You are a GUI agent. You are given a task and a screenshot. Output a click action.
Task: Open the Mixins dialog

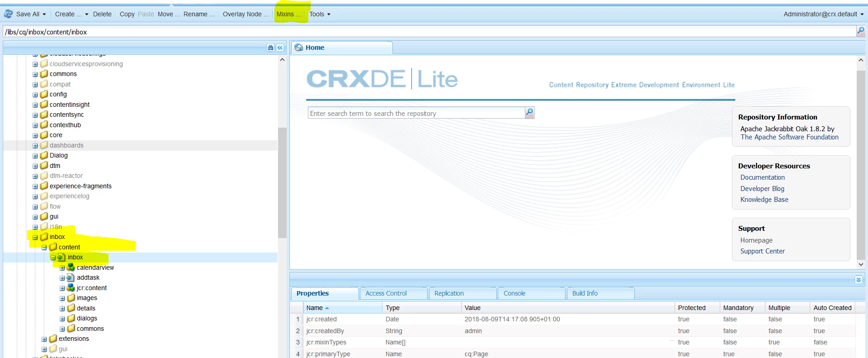pyautogui.click(x=288, y=14)
